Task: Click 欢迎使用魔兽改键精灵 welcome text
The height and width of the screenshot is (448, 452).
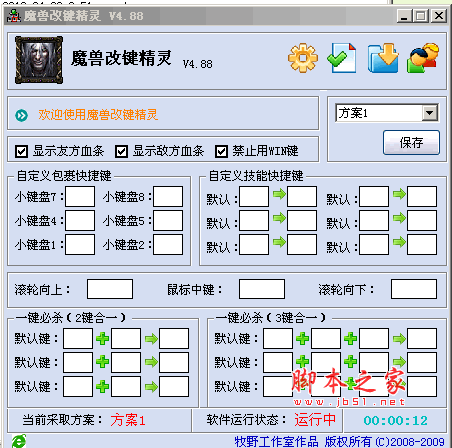Action: (98, 115)
